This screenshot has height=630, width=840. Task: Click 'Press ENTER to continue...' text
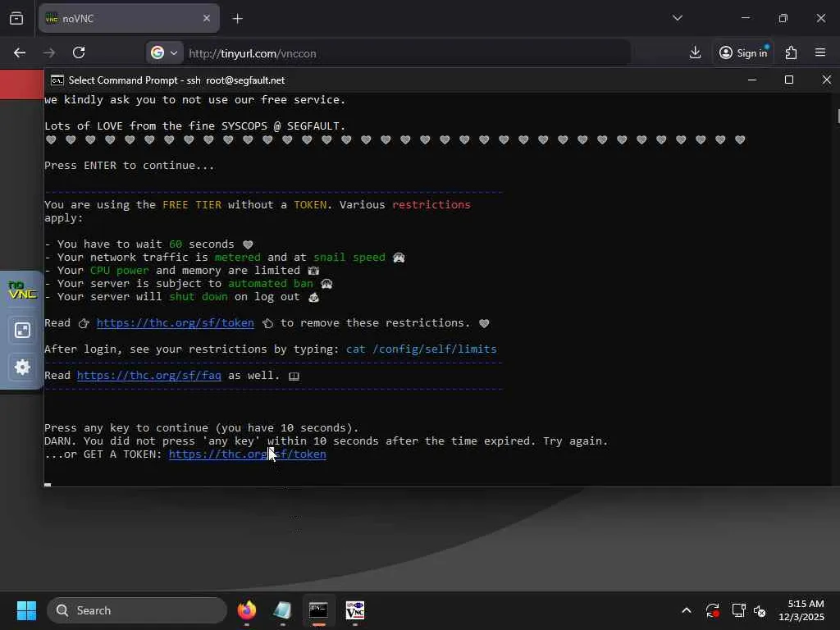pos(129,166)
